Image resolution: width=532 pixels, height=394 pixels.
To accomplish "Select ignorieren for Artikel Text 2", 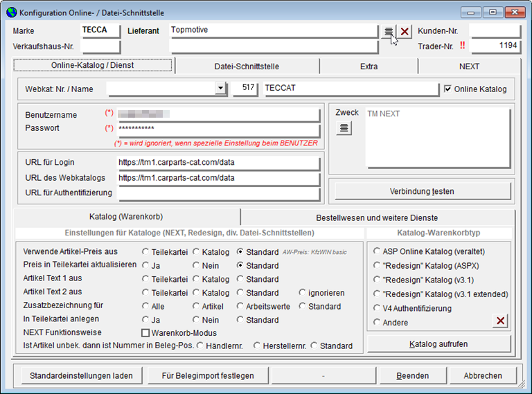I will (302, 292).
